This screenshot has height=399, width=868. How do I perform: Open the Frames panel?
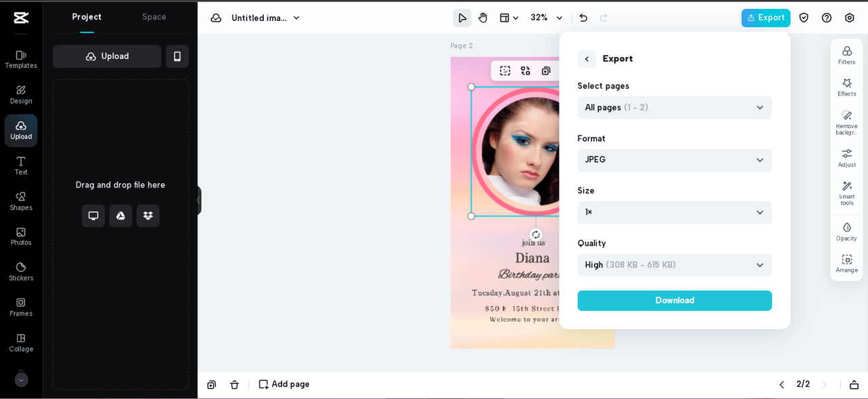click(x=21, y=307)
